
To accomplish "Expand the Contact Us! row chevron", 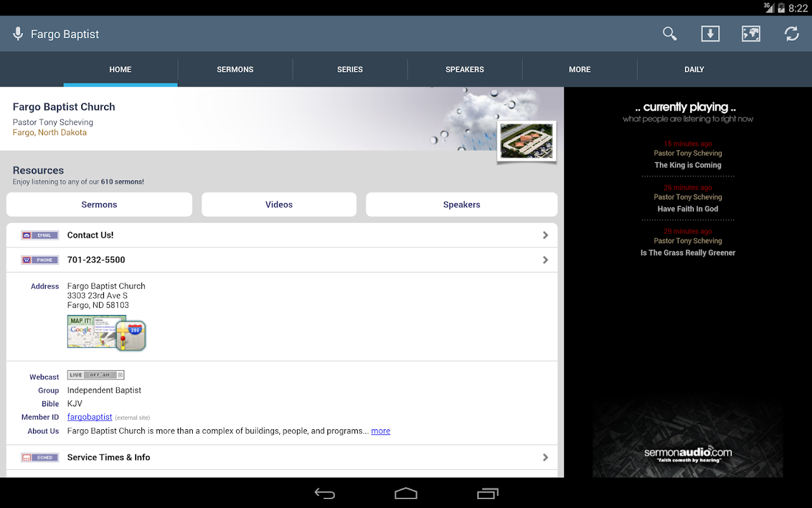I will click(x=546, y=235).
